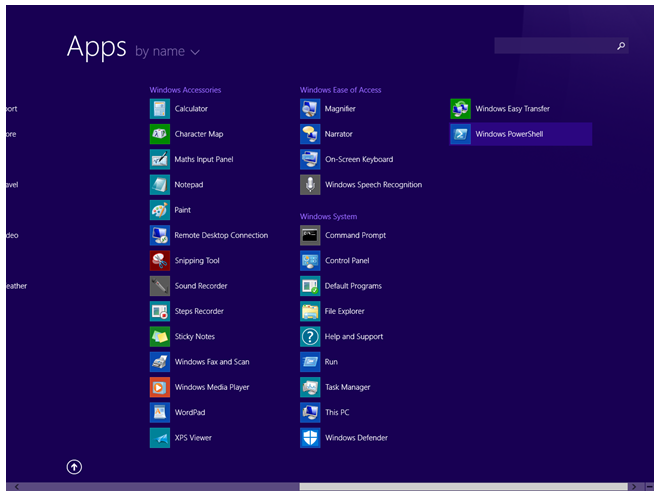Viewport: 659px width, 496px height.
Task: Click the 'Calculator' label
Action: coord(191,109)
